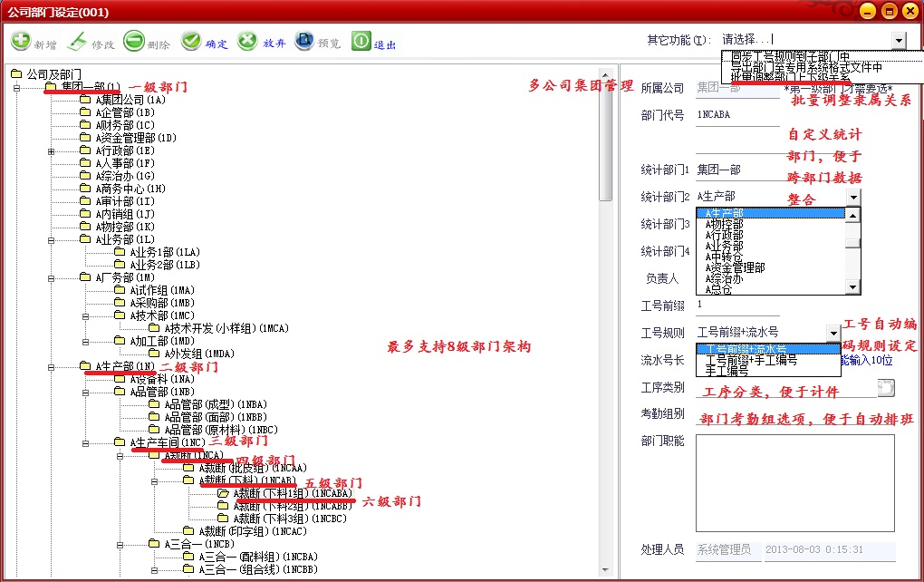Click the folder icon beside A集团公司(1A)
This screenshot has height=582, width=924.
tap(85, 99)
